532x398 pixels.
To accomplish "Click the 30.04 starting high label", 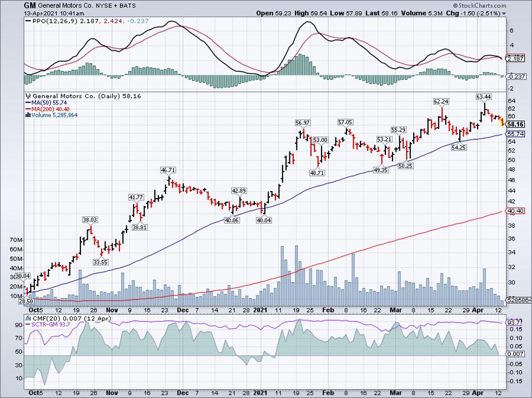I will 23,276.
